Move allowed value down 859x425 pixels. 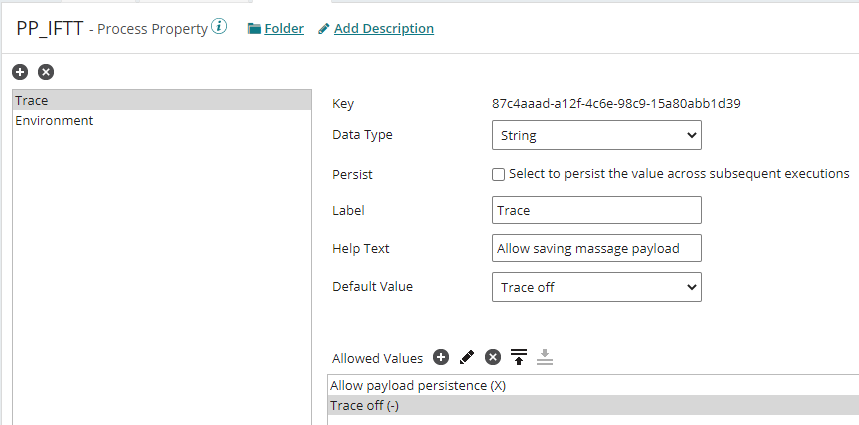coord(545,357)
